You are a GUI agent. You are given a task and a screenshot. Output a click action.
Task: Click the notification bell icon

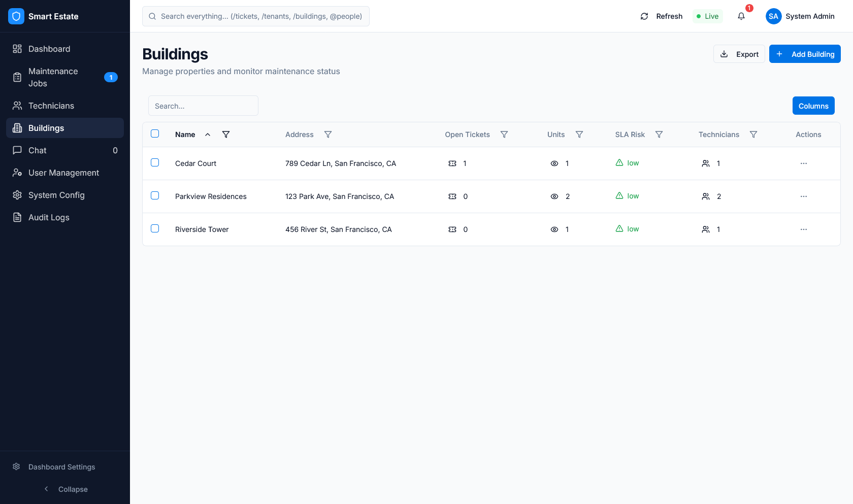741,16
